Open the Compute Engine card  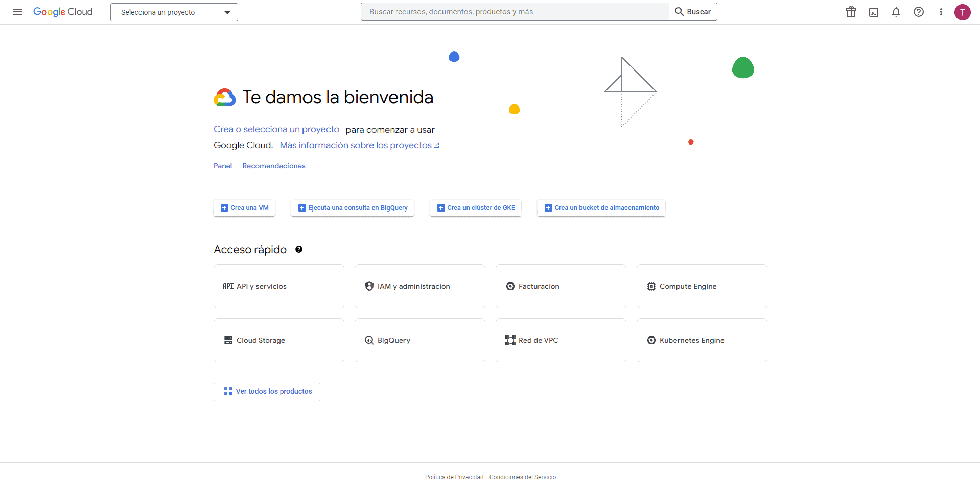pos(702,286)
